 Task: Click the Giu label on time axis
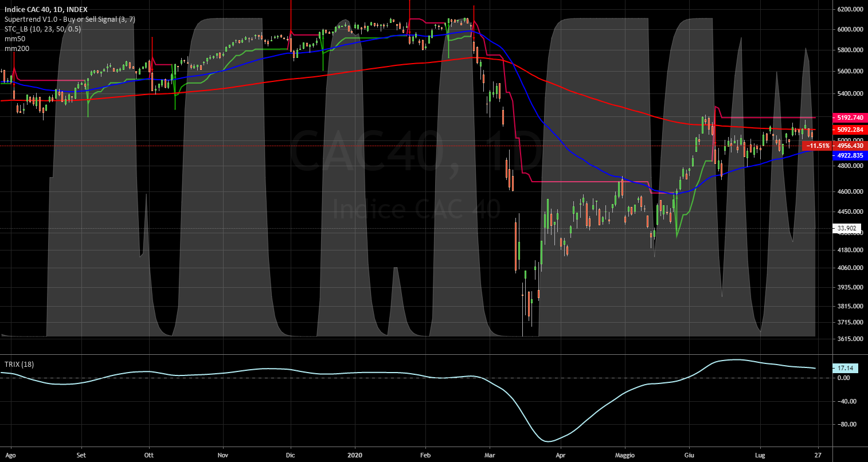(689, 456)
